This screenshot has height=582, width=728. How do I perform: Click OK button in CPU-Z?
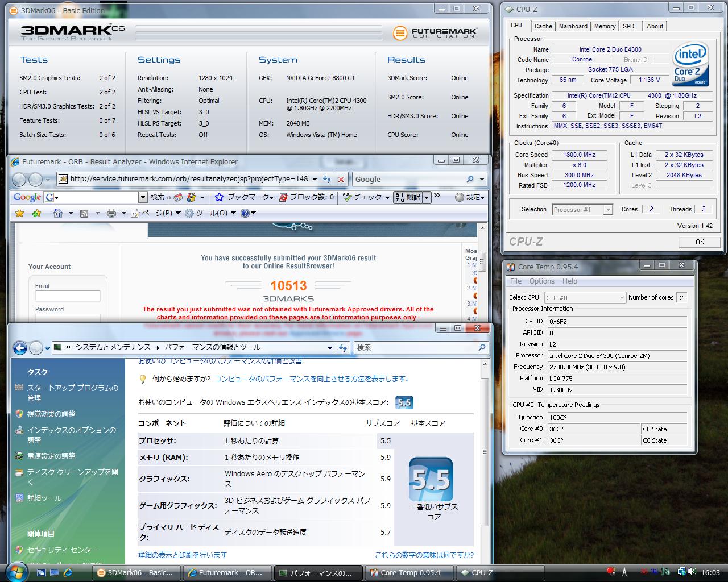[x=700, y=242]
